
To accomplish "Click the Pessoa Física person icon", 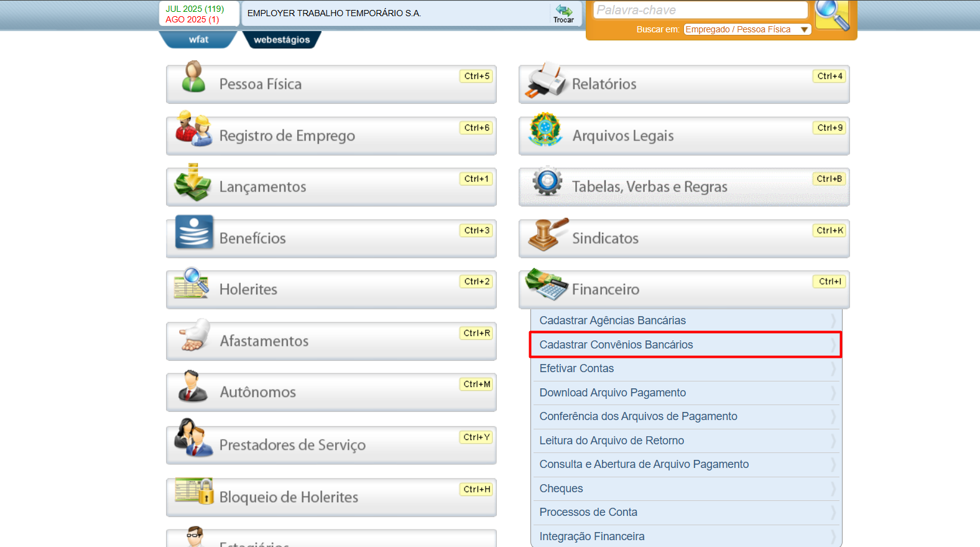I will click(x=194, y=77).
